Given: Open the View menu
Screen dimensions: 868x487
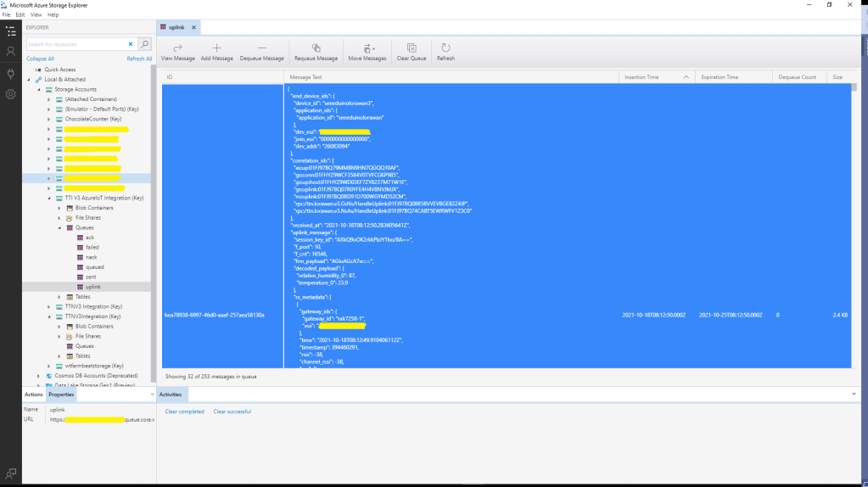Looking at the screenshot, I should (x=35, y=15).
